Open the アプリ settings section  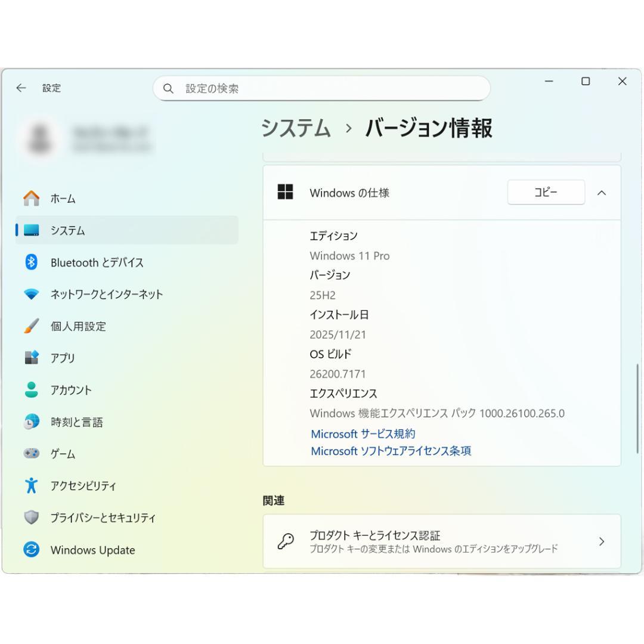coord(62,358)
